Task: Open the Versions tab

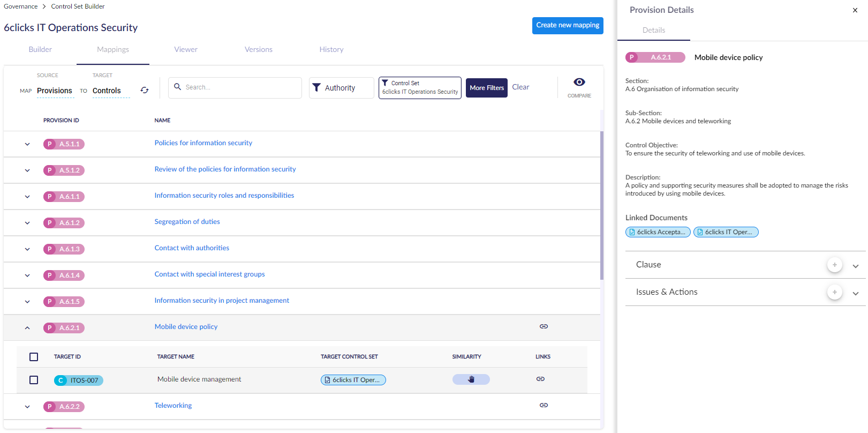Action: point(258,49)
